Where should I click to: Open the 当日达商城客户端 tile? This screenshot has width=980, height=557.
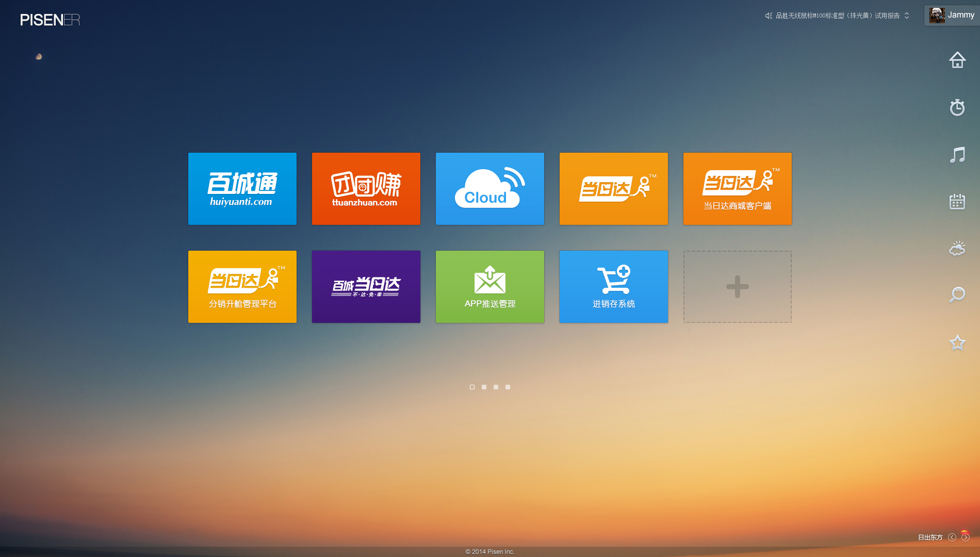[x=738, y=189]
